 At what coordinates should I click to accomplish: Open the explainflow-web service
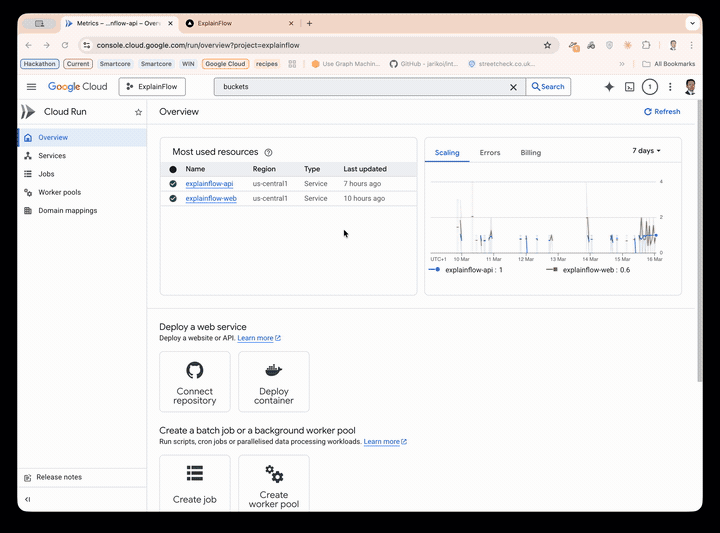tap(211, 198)
